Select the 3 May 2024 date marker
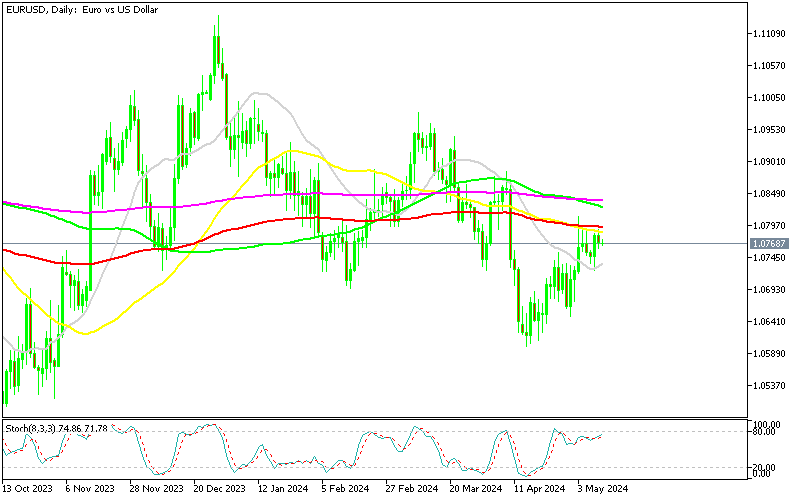The width and height of the screenshot is (800, 500). pyautogui.click(x=601, y=489)
